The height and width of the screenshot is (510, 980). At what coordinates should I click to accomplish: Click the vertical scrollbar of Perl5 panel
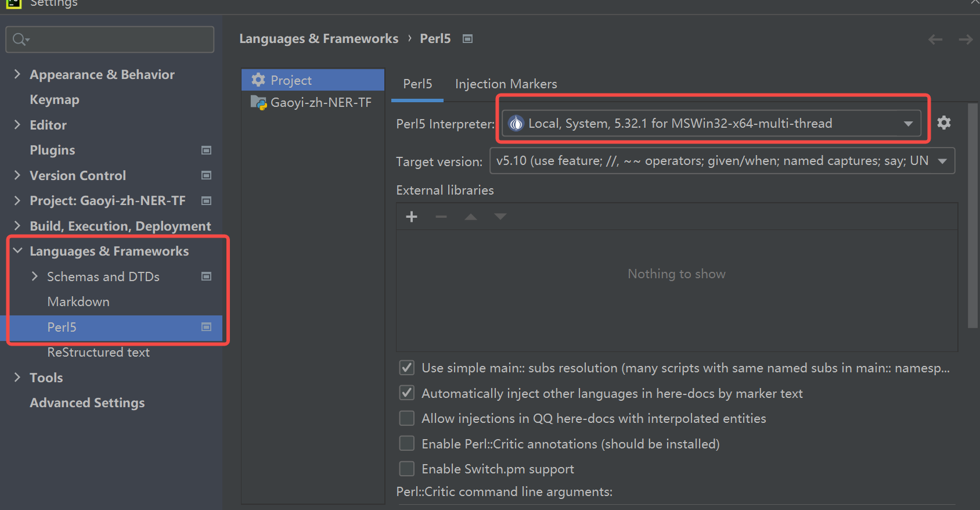click(973, 216)
